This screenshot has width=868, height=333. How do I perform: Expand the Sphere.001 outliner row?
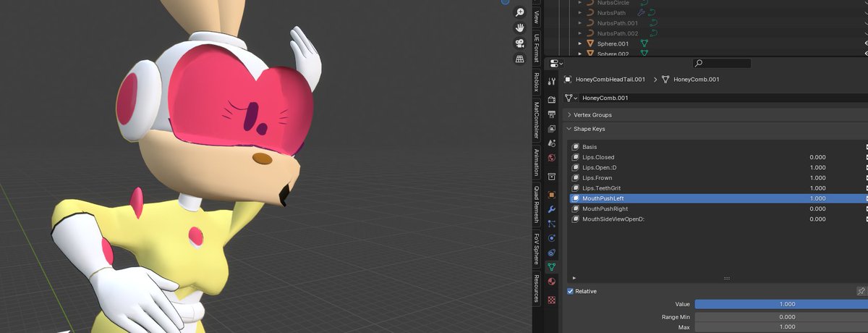point(580,43)
